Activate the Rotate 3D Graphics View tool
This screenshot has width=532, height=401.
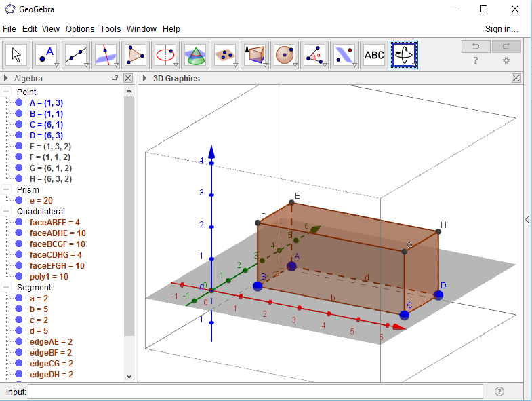pyautogui.click(x=404, y=55)
